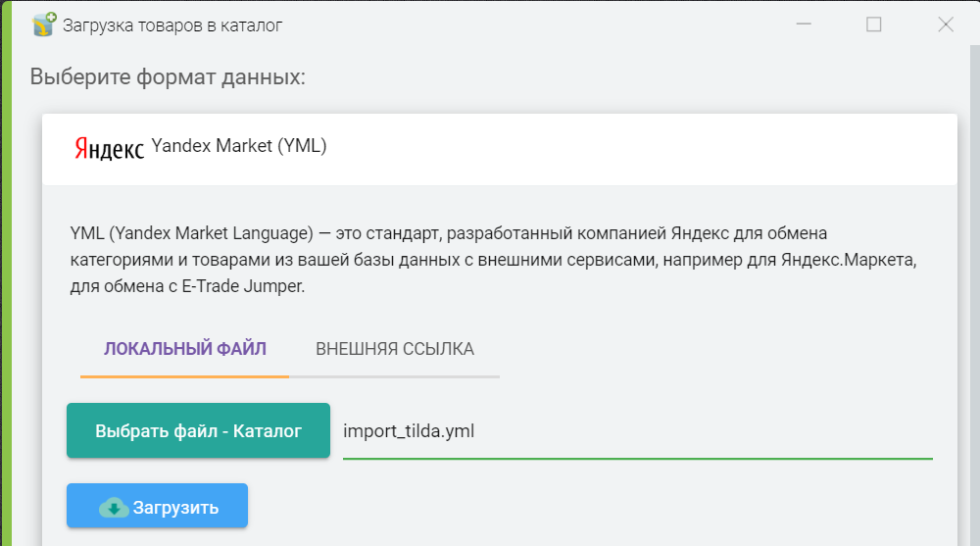Close the Загрузка товаров в каталог window
The image size is (980, 546).
point(946,25)
